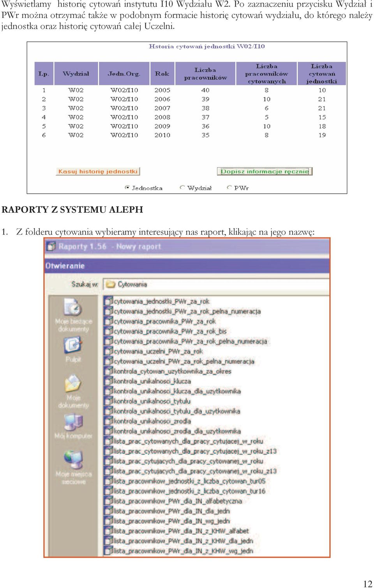Click the file icon of kontrola_unikalnosci_tytulu
This screenshot has width=374, height=588.
[108, 401]
